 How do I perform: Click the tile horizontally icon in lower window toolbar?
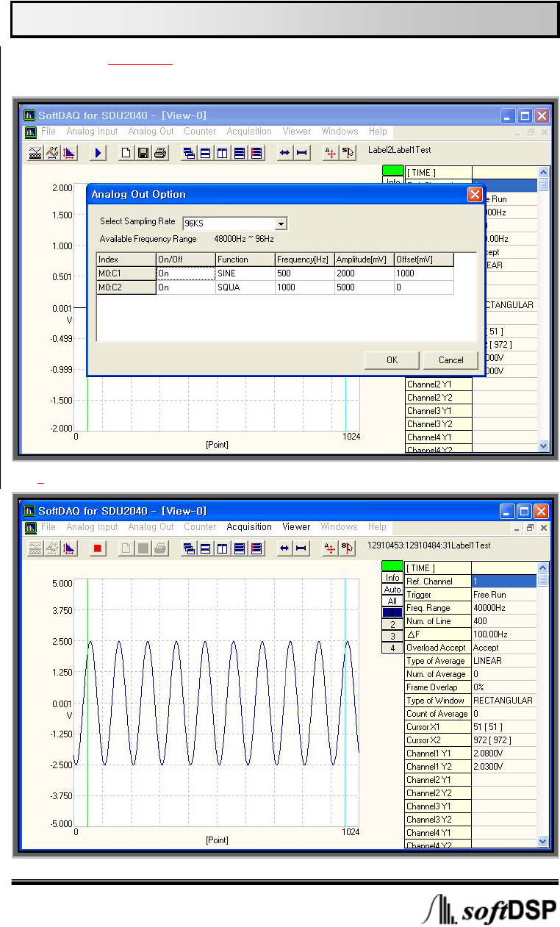point(206,548)
